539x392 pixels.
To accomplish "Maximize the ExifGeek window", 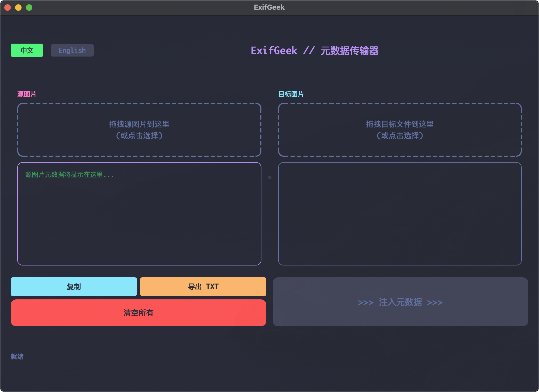I will (29, 8).
